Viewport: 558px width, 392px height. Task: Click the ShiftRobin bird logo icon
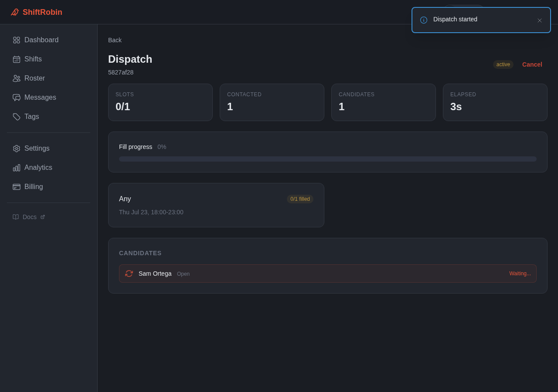coord(15,12)
